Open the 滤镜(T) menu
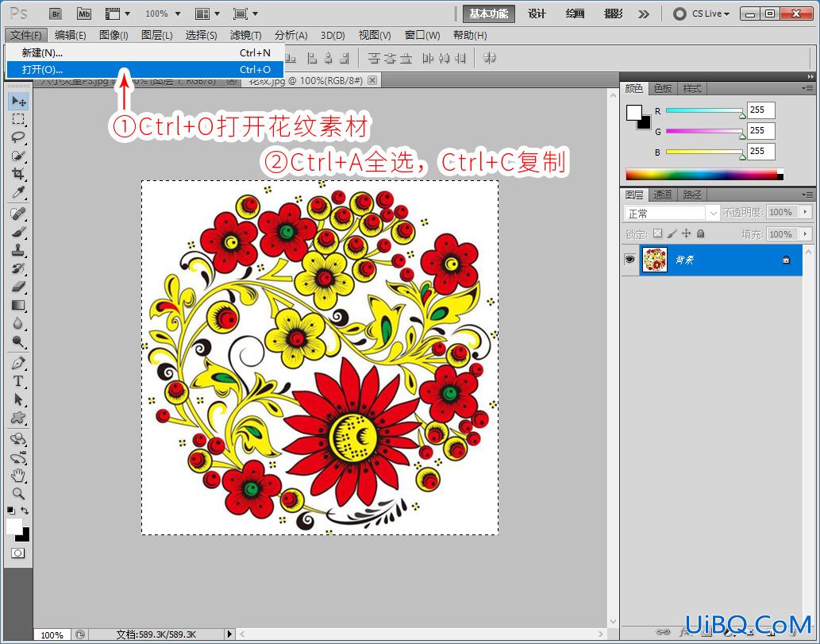Image resolution: width=820 pixels, height=644 pixels. coord(245,35)
